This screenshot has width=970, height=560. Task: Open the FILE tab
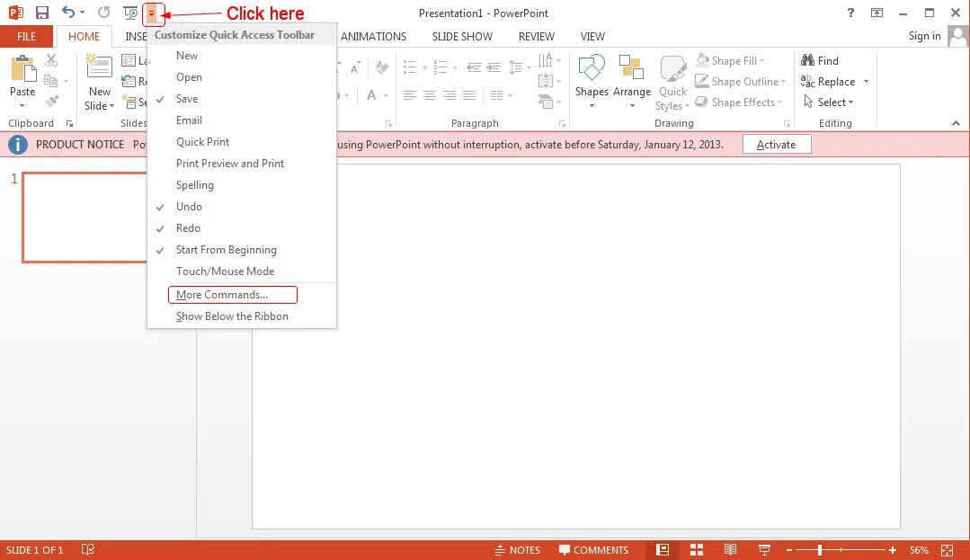click(x=26, y=37)
